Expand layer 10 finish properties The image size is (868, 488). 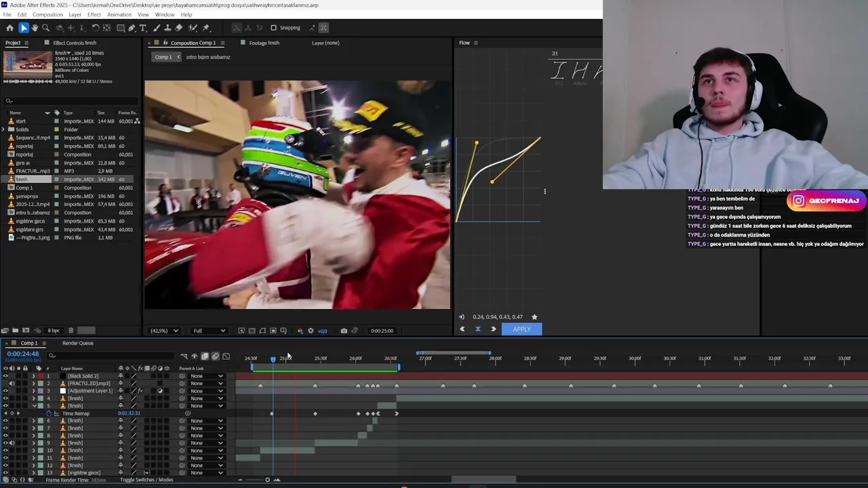point(33,451)
